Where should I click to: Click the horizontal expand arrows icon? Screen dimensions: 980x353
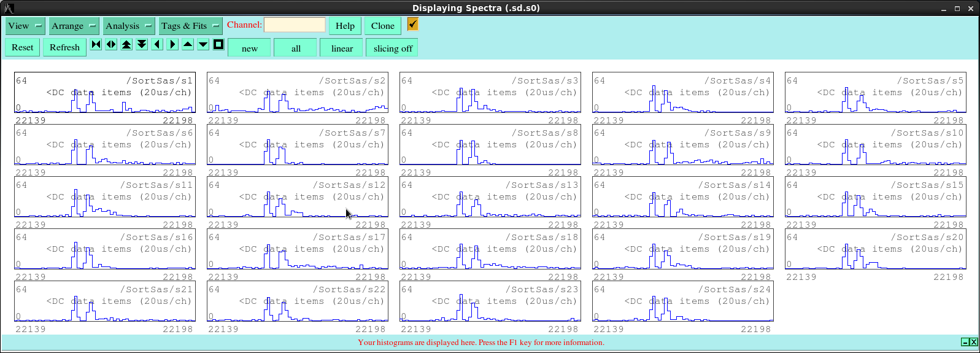(x=111, y=44)
